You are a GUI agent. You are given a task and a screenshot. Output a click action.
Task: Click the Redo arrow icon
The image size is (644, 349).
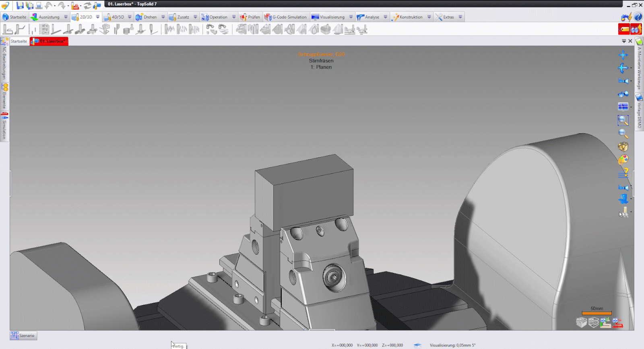pyautogui.click(x=62, y=6)
